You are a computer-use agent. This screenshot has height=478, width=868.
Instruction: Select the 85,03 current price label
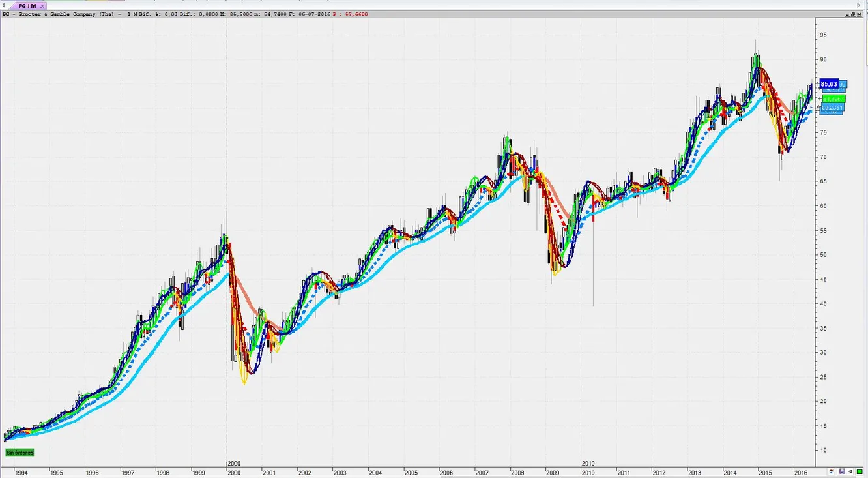pyautogui.click(x=829, y=84)
